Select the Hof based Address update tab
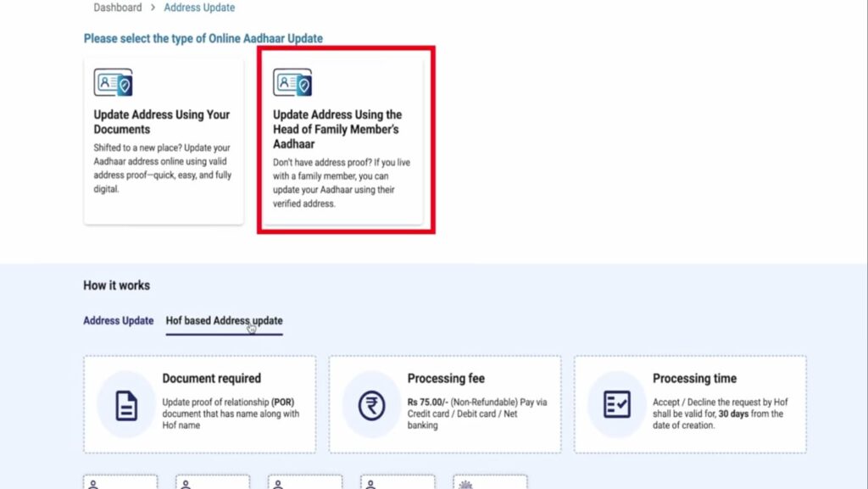 pos(224,321)
